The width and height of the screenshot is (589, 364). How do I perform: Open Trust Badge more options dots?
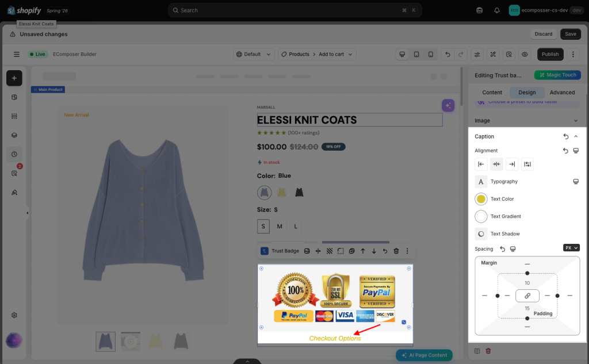pyautogui.click(x=407, y=251)
